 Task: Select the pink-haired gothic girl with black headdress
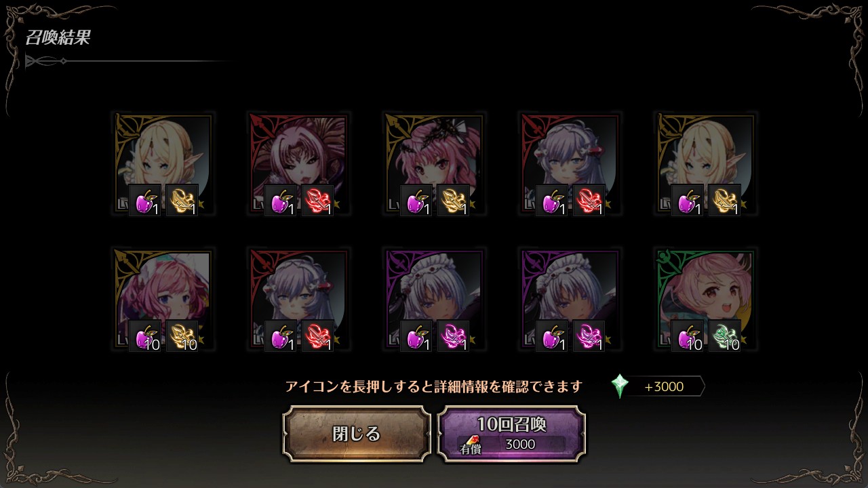434,163
